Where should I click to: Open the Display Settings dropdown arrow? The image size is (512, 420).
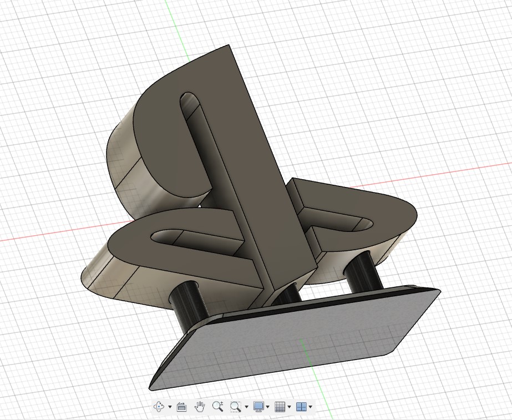[x=268, y=407]
